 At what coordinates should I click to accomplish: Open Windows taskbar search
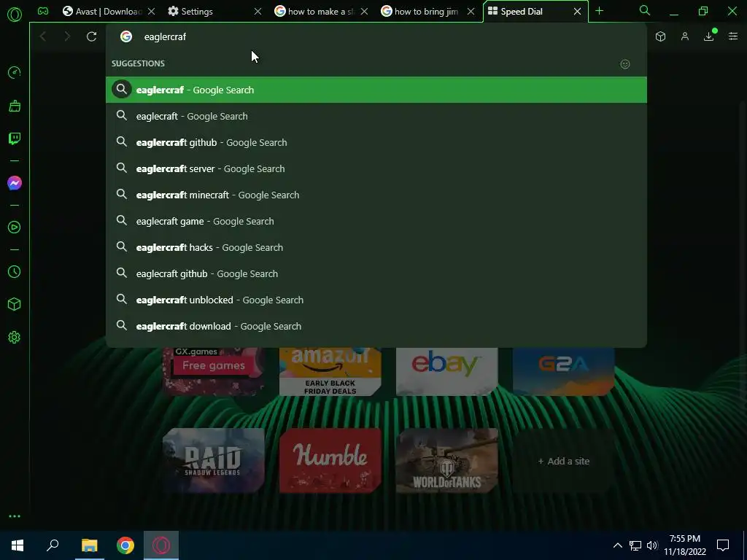pos(53,545)
